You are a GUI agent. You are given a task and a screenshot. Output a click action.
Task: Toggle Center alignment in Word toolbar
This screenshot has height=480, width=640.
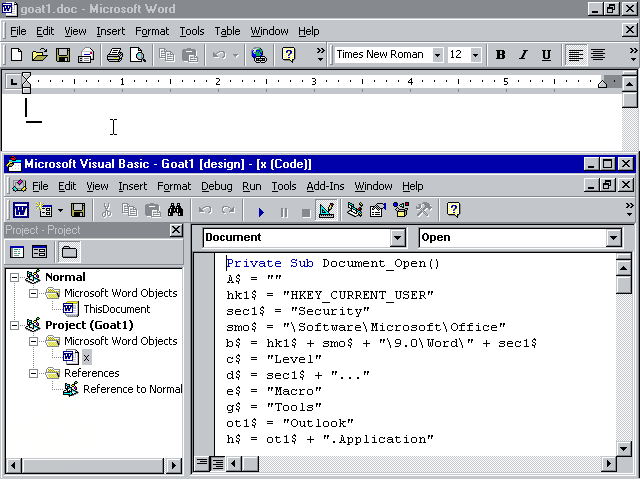[x=598, y=55]
